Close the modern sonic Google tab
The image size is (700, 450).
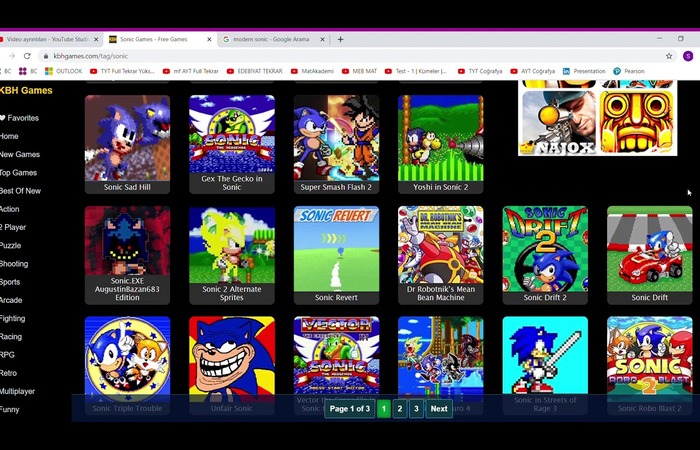click(322, 39)
